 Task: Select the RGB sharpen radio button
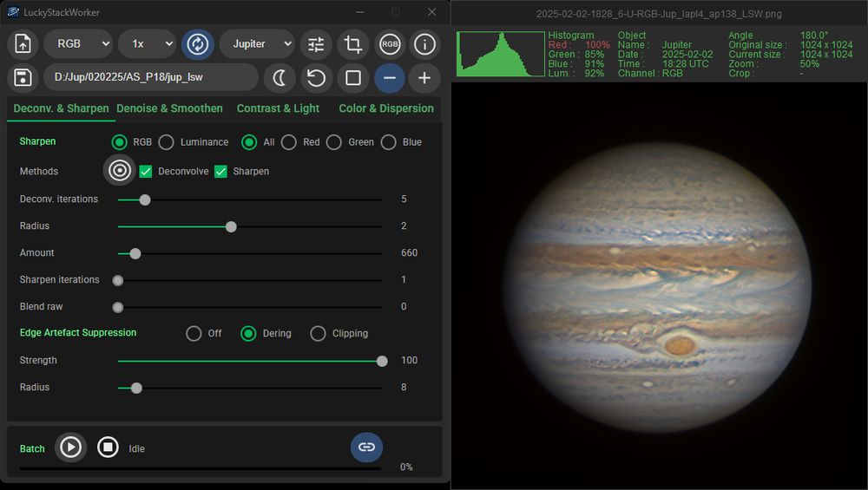119,142
